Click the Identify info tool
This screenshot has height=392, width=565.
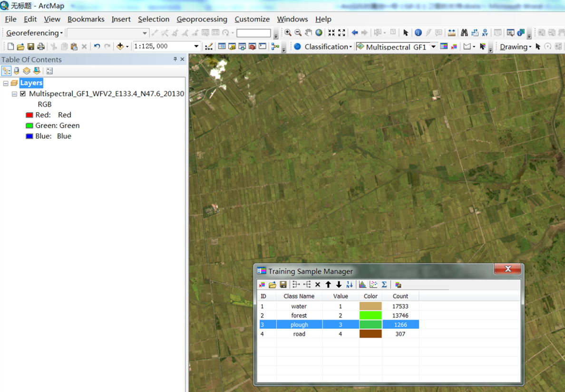(418, 33)
